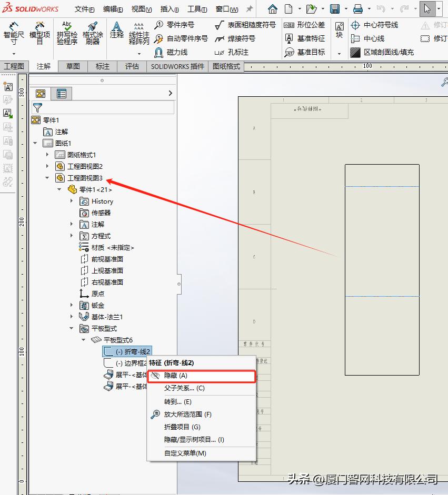Add a Center Mark (中心符号线)

[x=374, y=25]
